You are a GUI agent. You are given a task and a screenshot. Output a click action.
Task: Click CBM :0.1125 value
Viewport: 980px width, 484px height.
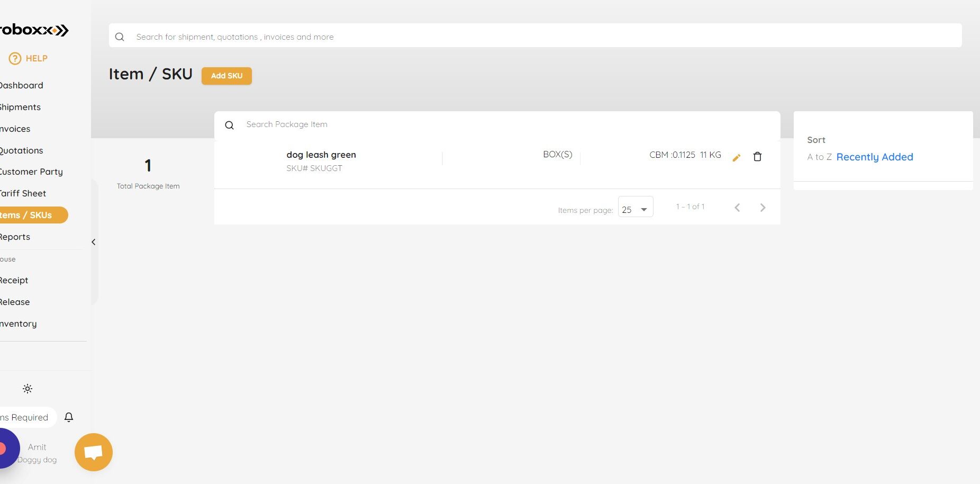[672, 155]
